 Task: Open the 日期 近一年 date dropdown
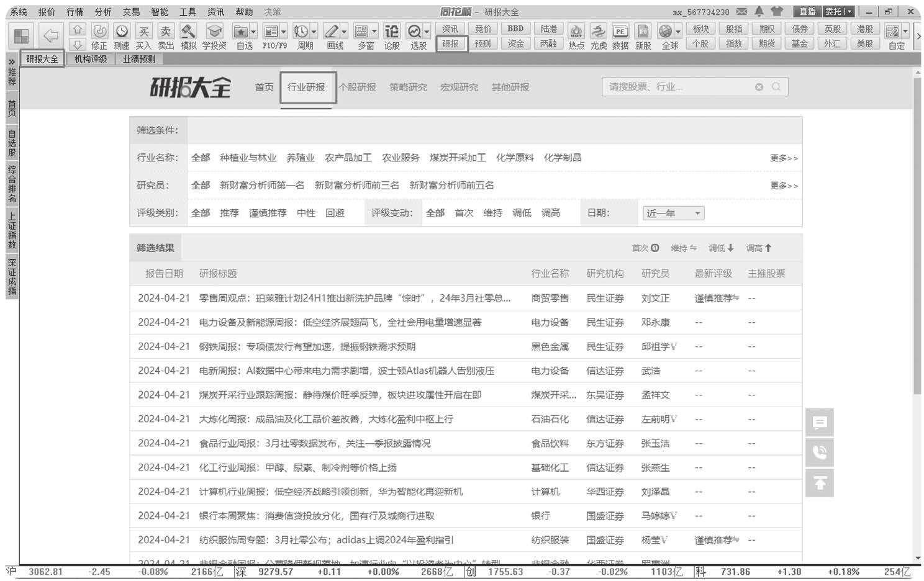pos(674,214)
